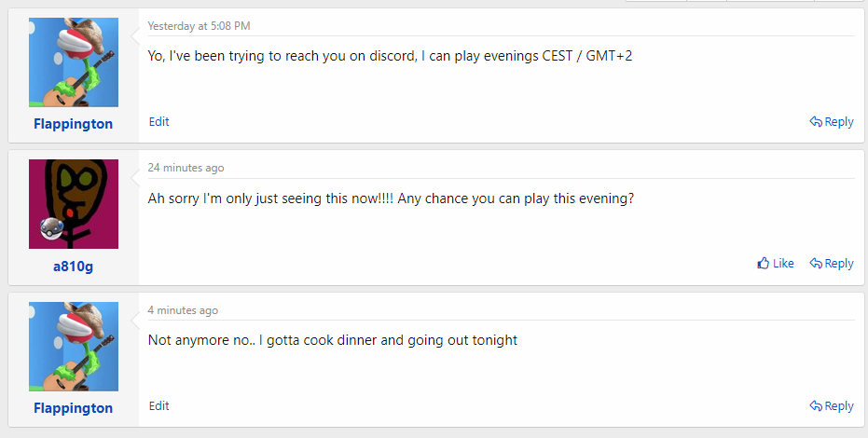Image resolution: width=868 pixels, height=438 pixels.
Task: Click the "4 minutes ago" timestamp
Action: click(183, 310)
